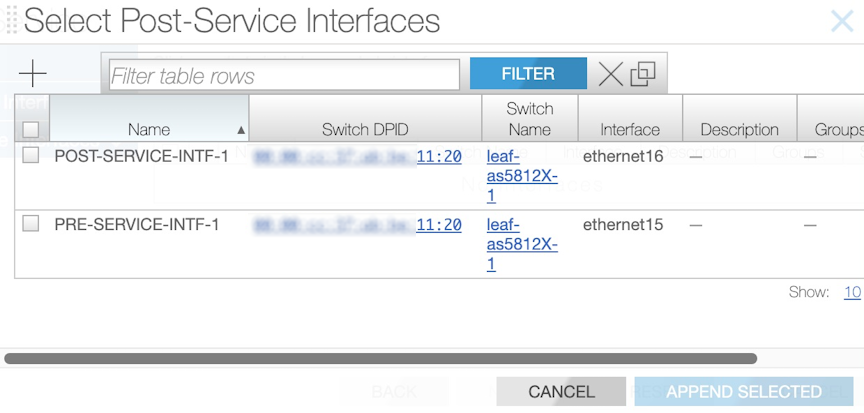Close the Select Post-Service Interfaces dialog

pyautogui.click(x=842, y=21)
